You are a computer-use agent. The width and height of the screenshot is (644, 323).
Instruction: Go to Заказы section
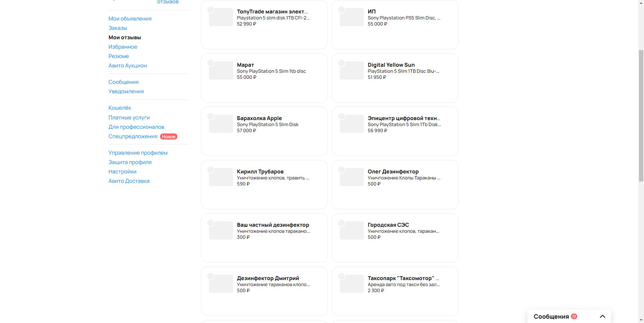pos(118,28)
